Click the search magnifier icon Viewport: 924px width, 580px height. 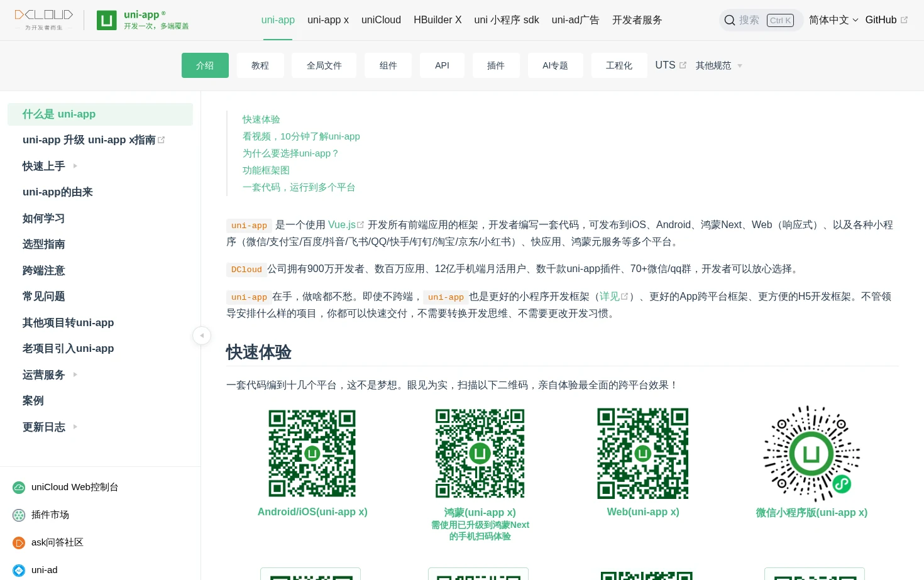pos(730,20)
